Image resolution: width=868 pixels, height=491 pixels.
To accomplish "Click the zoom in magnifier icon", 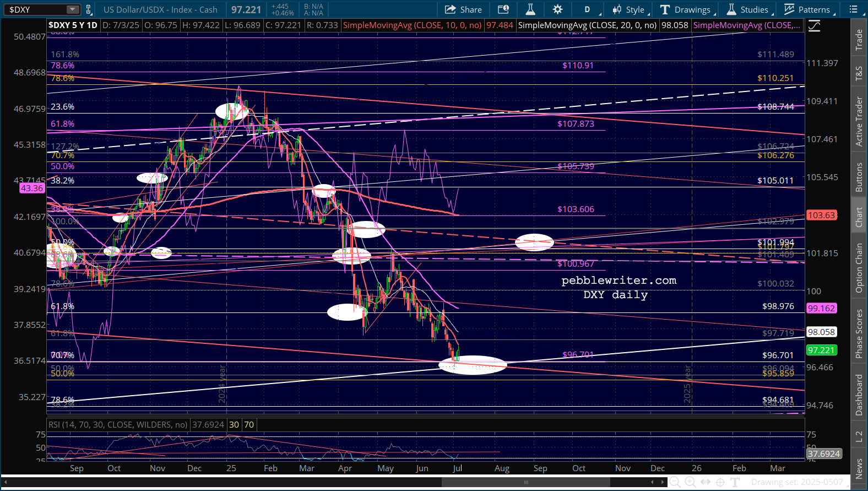I will click(690, 482).
